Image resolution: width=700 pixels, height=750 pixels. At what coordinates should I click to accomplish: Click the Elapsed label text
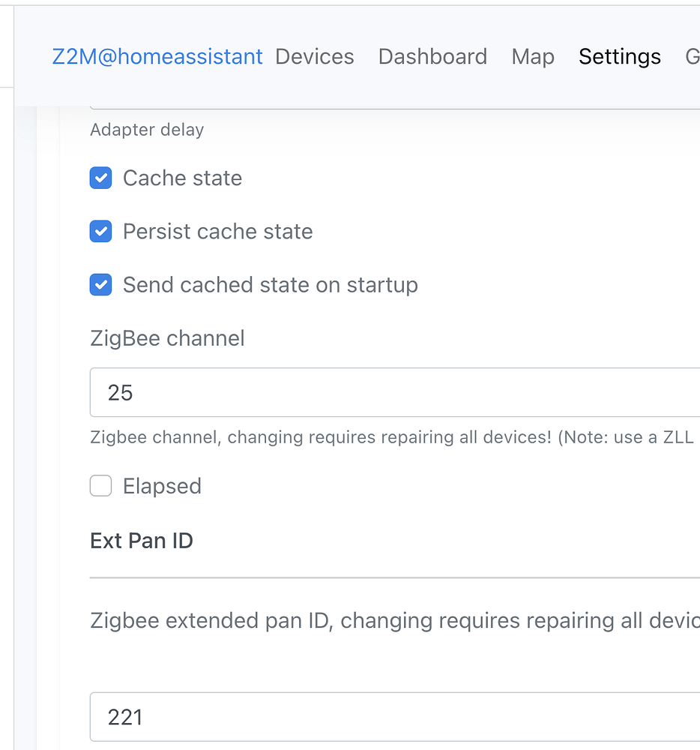(x=161, y=486)
